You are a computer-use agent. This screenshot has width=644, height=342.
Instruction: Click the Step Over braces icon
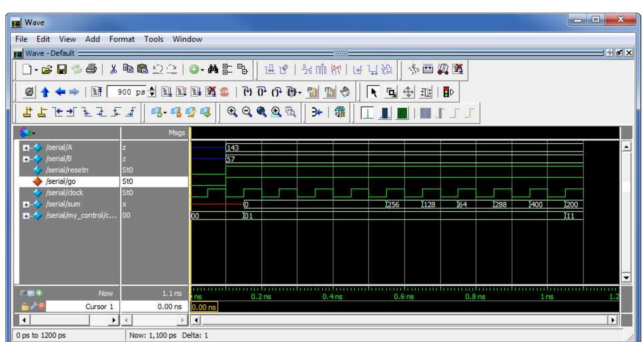click(261, 92)
